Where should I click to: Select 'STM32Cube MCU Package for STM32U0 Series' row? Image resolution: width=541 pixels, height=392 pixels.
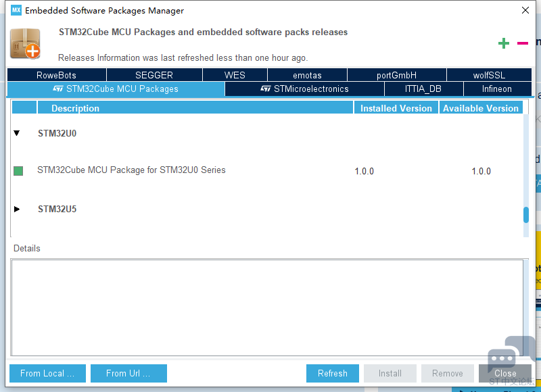(267, 171)
